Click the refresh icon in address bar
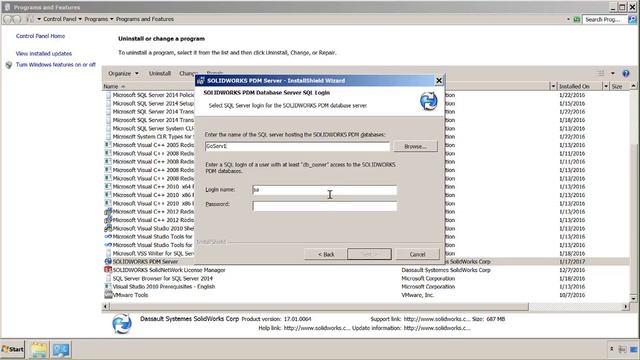 [577, 19]
